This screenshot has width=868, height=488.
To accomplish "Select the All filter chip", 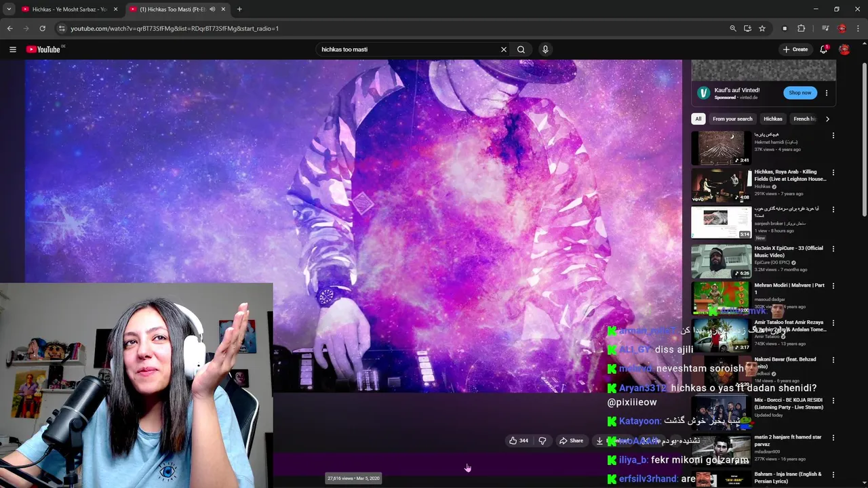I will tap(698, 119).
